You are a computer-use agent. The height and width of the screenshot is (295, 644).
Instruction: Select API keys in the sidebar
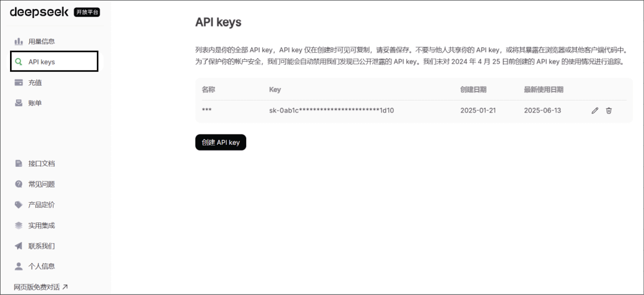coord(54,62)
